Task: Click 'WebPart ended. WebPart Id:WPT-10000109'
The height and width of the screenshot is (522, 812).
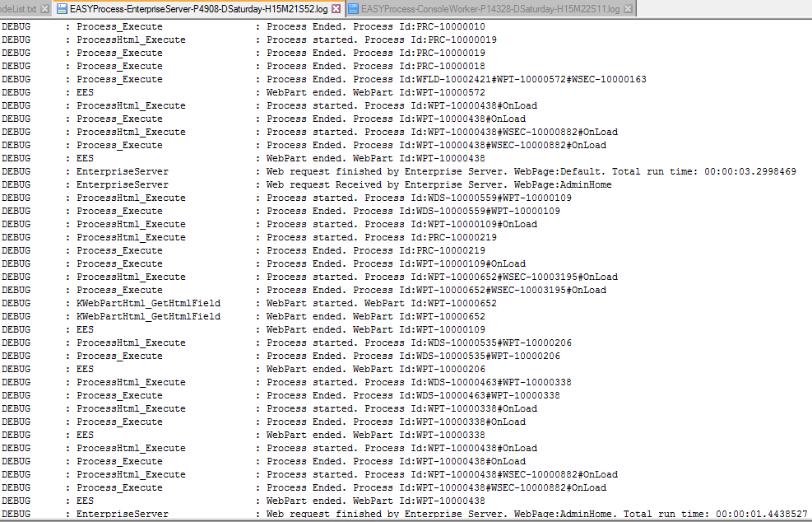Action: point(376,329)
